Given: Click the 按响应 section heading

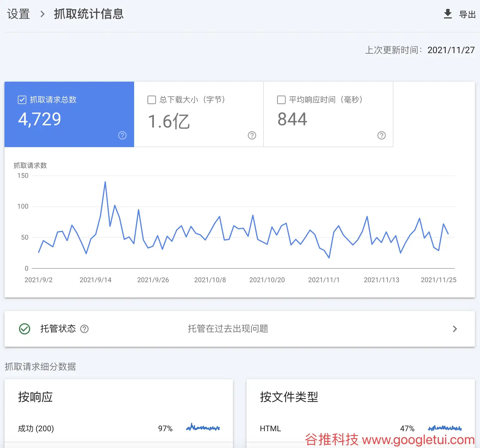Looking at the screenshot, I should click(x=35, y=397).
